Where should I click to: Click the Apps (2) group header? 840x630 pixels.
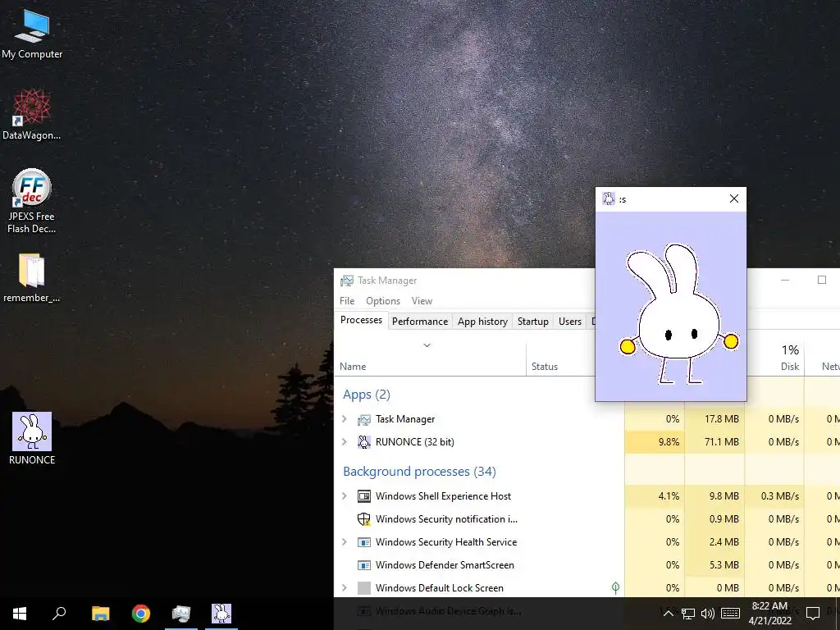(367, 395)
